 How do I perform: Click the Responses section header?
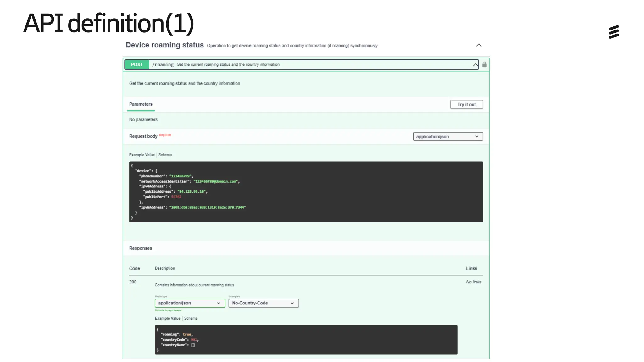tap(140, 248)
